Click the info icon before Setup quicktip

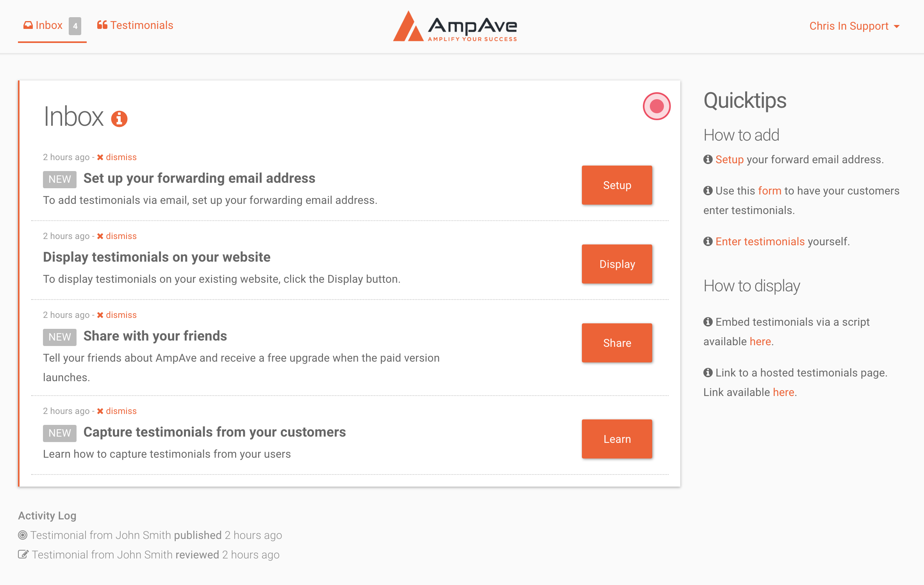(x=708, y=159)
